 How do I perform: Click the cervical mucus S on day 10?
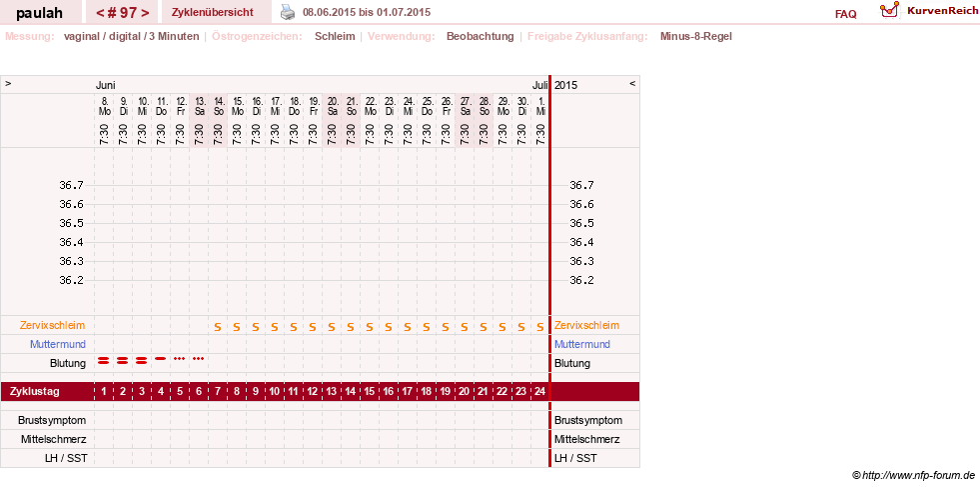point(275,327)
